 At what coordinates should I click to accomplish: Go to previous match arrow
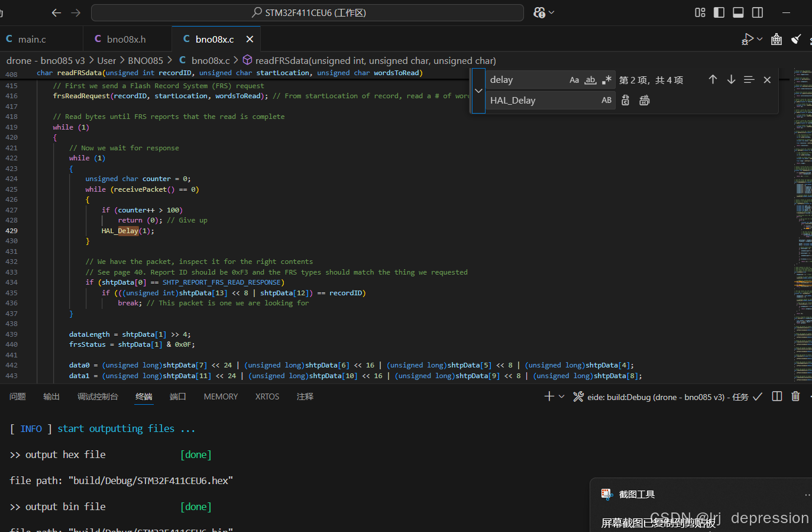click(713, 79)
